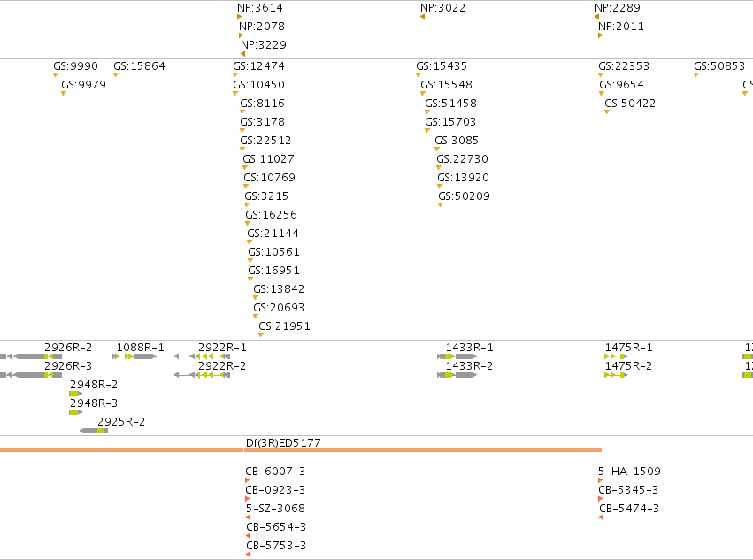Select the 1433R-2 transcript glyph
The image size is (753, 560).
coord(457,375)
